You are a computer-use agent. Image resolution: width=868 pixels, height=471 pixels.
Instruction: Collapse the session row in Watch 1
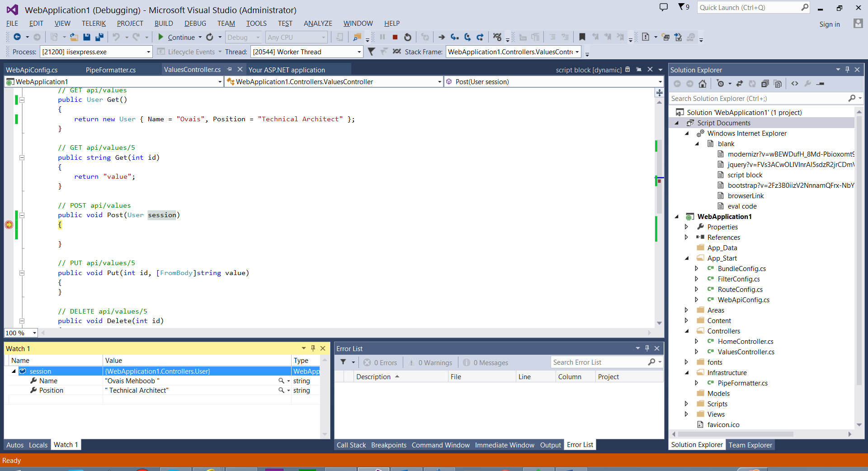point(14,371)
